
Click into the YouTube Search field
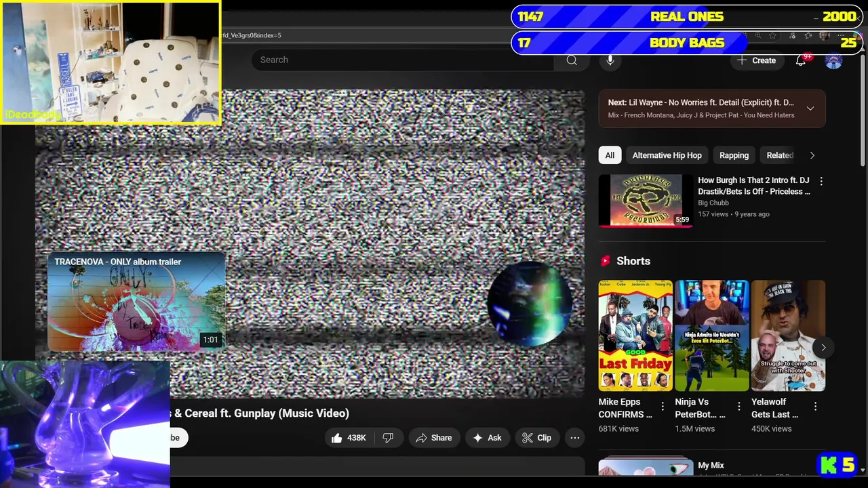pos(404,60)
